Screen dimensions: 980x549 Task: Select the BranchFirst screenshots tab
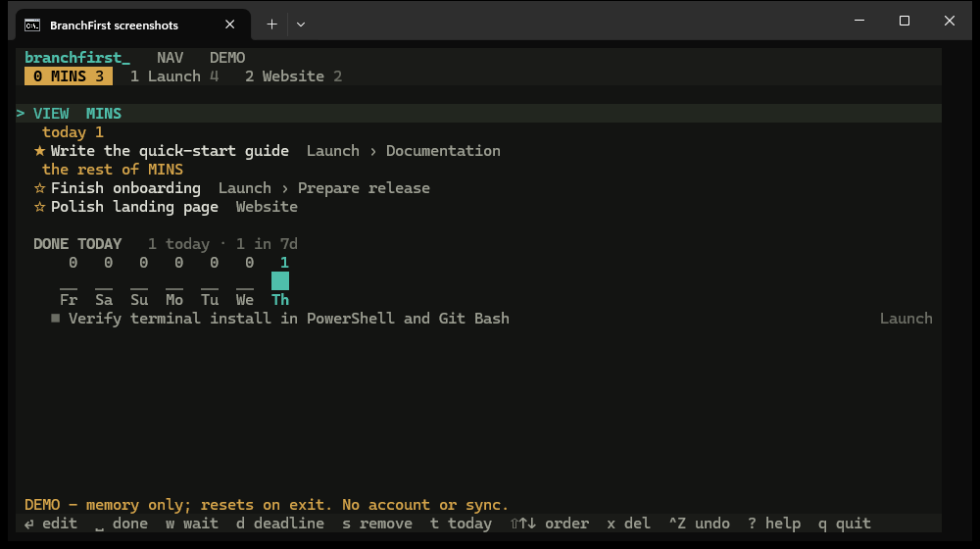point(132,25)
